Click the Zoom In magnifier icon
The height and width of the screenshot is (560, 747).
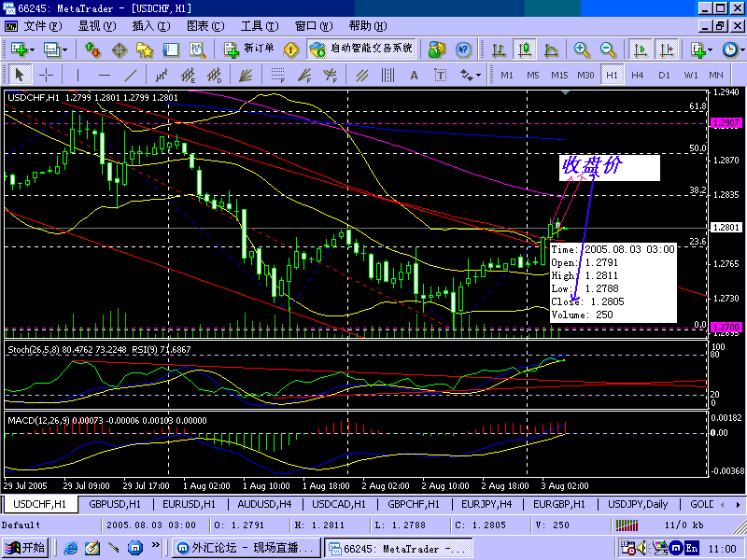(x=582, y=49)
